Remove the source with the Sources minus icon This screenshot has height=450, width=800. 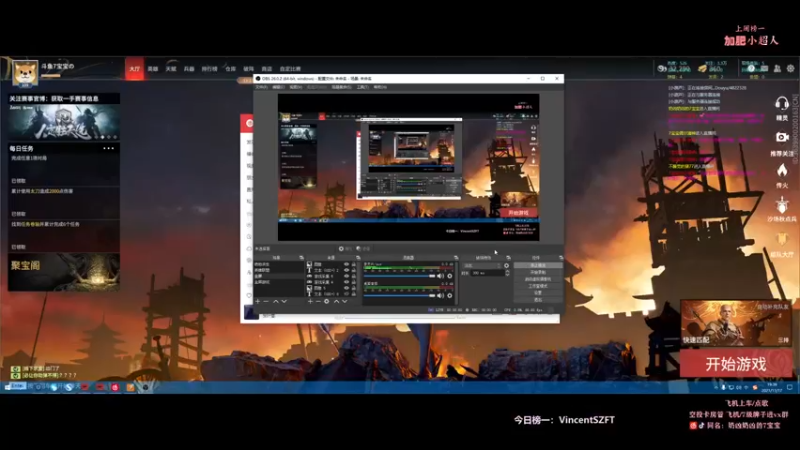point(318,302)
